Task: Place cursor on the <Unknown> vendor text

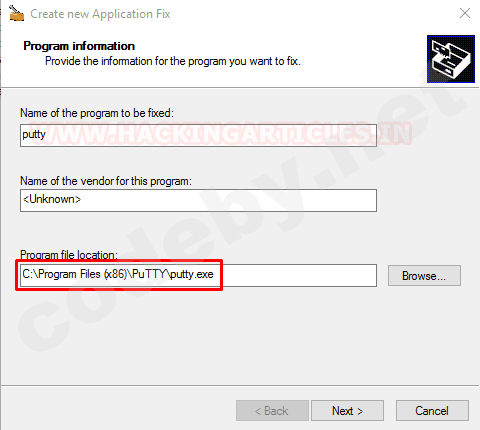Action: 52,199
